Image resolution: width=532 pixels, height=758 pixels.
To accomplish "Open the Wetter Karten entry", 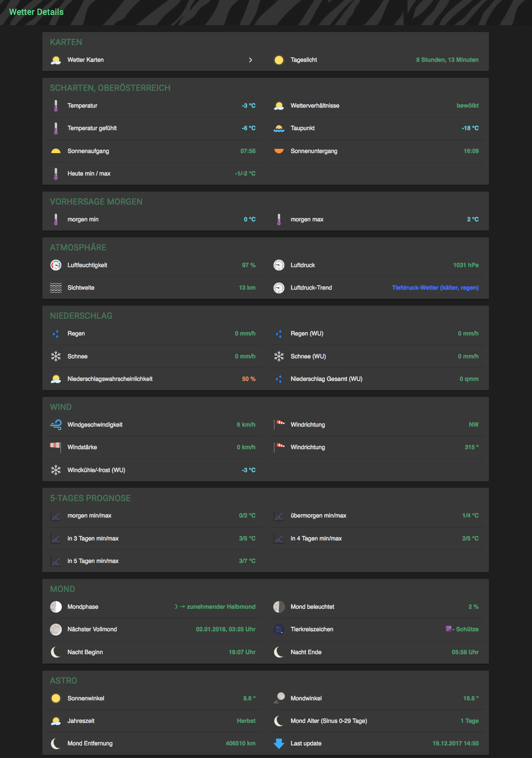I will (x=85, y=60).
